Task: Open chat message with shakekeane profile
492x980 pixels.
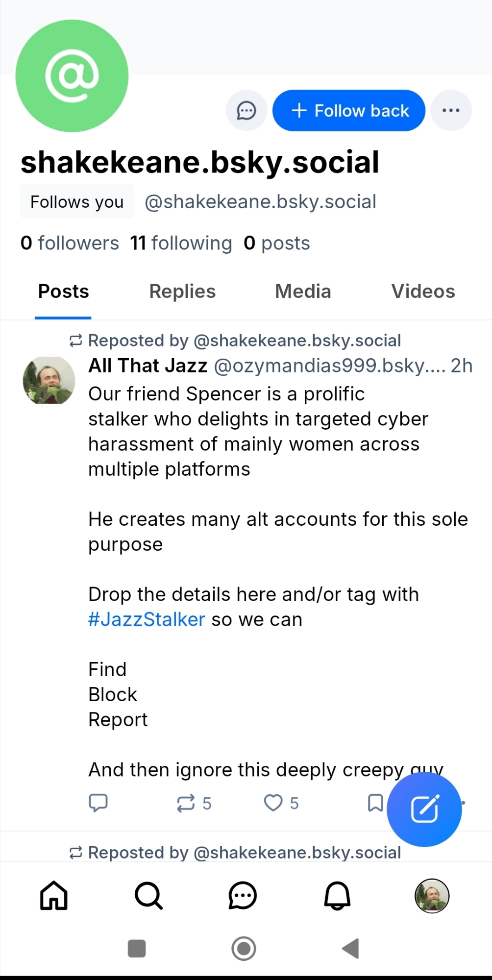Action: pos(246,111)
